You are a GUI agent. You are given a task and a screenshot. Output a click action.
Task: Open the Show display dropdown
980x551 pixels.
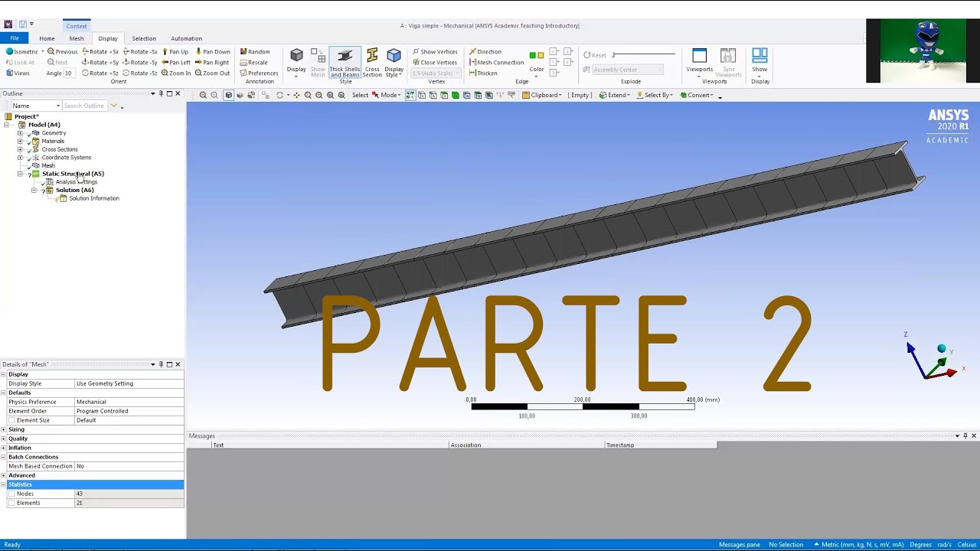[759, 61]
